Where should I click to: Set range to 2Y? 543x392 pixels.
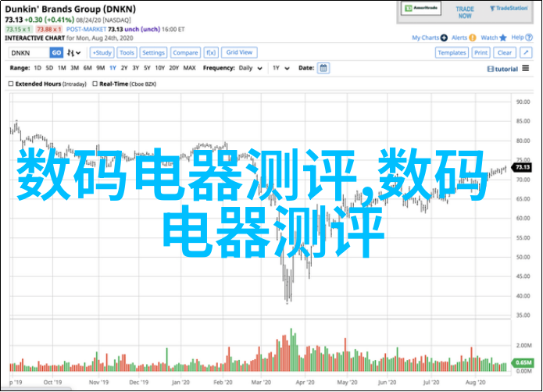click(x=124, y=68)
